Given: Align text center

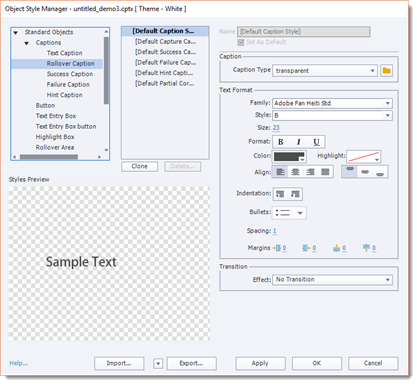Looking at the screenshot, I should coord(295,172).
